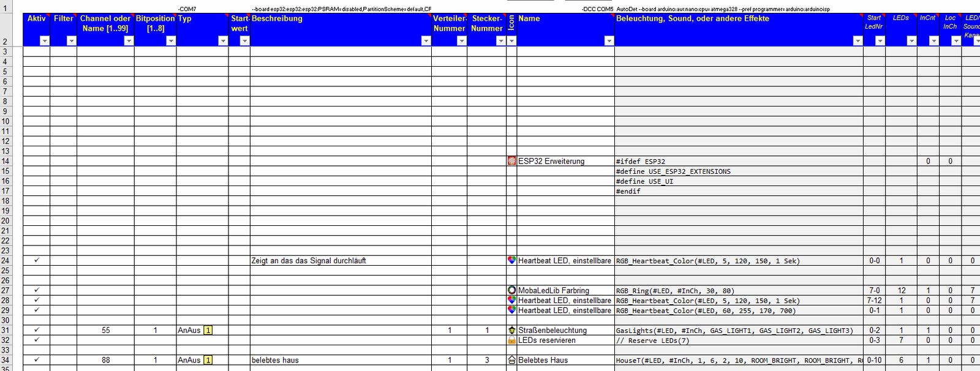Click the Heartbeat LED icon in row 24
980x371 pixels.
(511, 260)
